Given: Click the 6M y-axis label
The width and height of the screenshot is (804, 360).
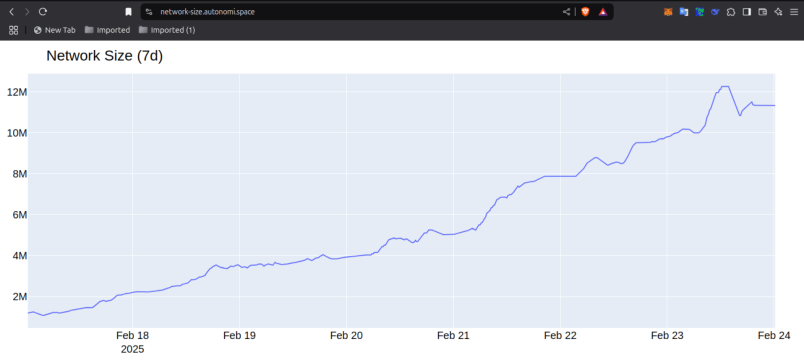Looking at the screenshot, I should coord(19,215).
